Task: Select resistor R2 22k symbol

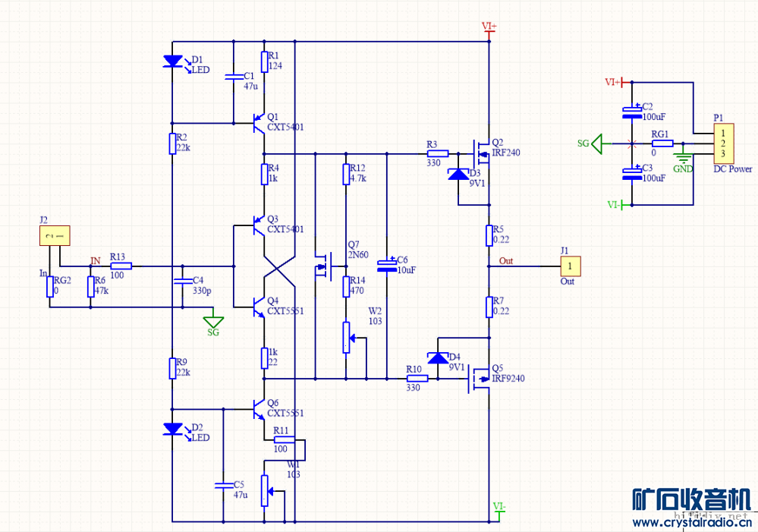Action: (172, 143)
